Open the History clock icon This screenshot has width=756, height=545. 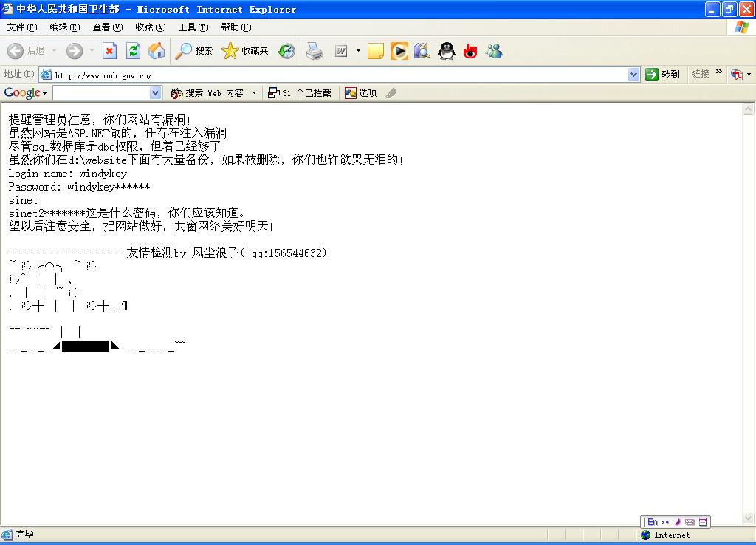286,51
